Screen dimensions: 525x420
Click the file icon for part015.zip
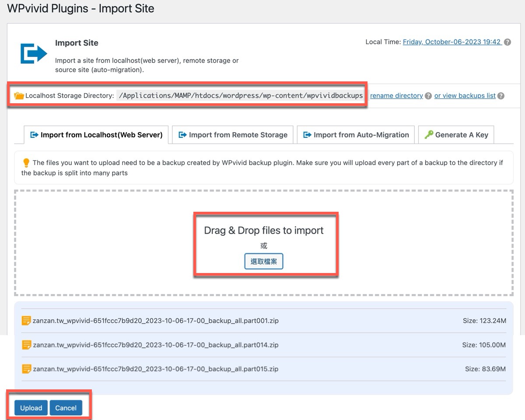click(26, 369)
